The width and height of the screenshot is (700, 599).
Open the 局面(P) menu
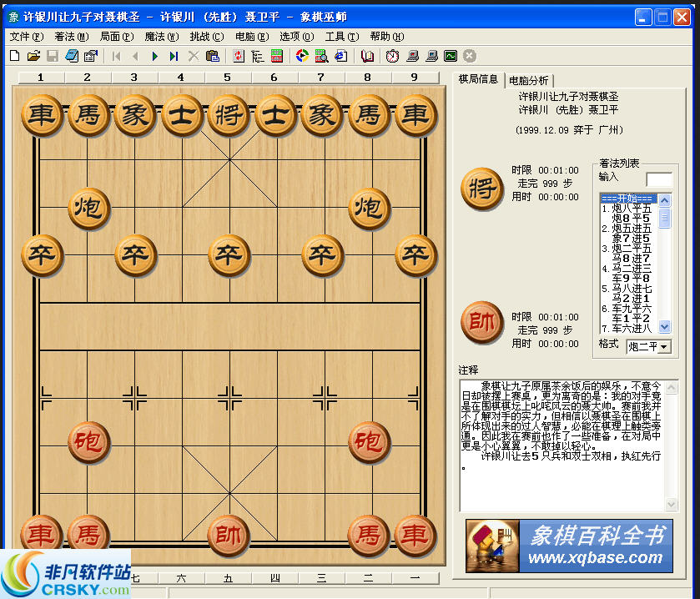(117, 37)
